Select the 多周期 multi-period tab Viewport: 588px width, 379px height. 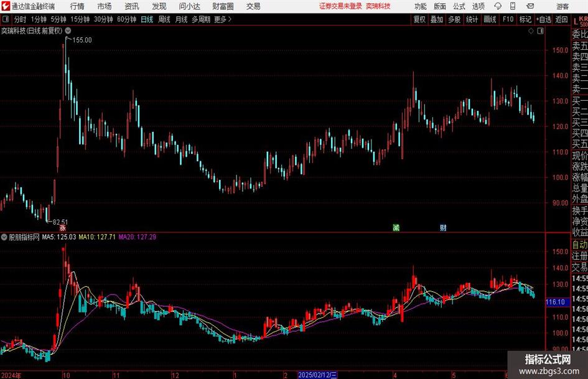tap(201, 19)
